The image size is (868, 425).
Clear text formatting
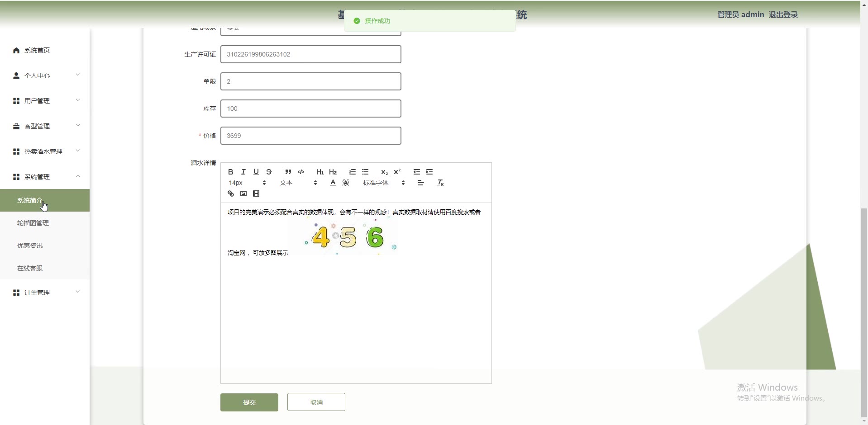[x=440, y=183]
